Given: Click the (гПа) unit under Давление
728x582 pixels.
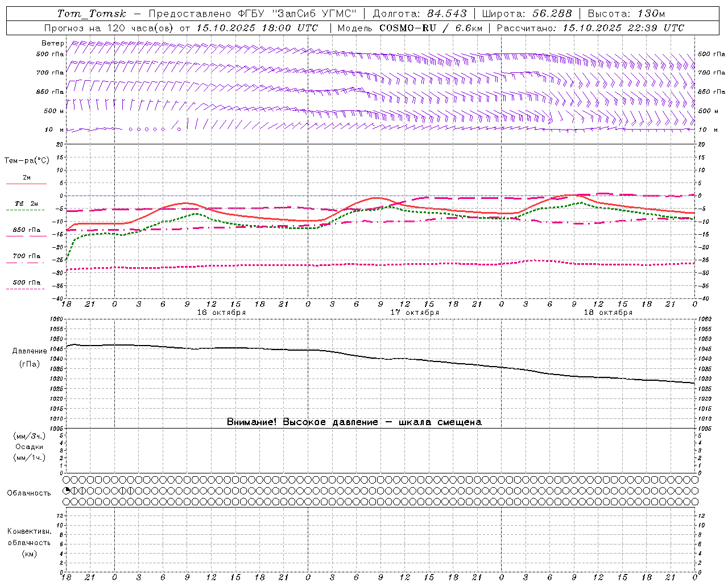Looking at the screenshot, I should pos(30,364).
